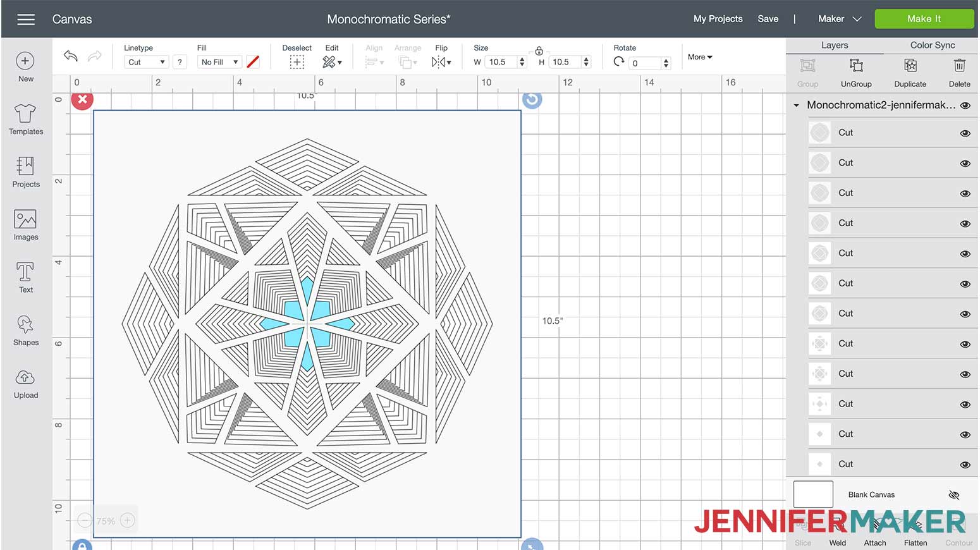This screenshot has height=550, width=980.
Task: Switch to the Layers tab
Action: pos(835,46)
